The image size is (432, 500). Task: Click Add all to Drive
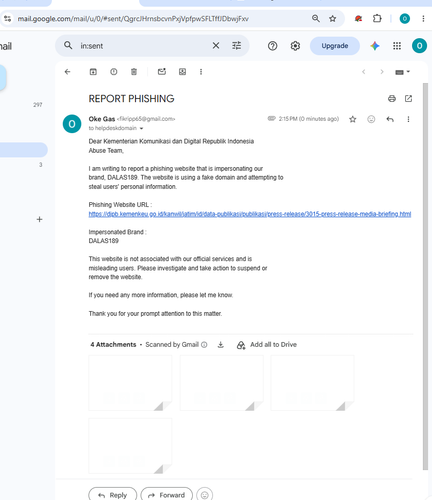(267, 345)
